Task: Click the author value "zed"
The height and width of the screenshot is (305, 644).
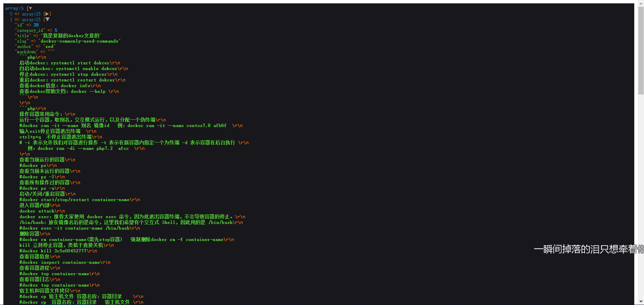Action: (49, 47)
